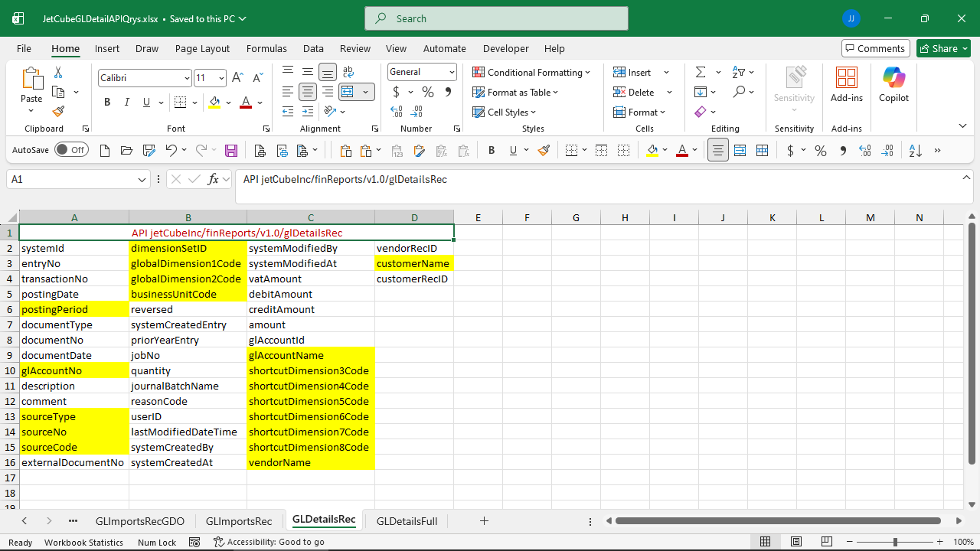Toggle the AutoSave switch
Viewport: 980px width, 551px height.
click(x=71, y=150)
